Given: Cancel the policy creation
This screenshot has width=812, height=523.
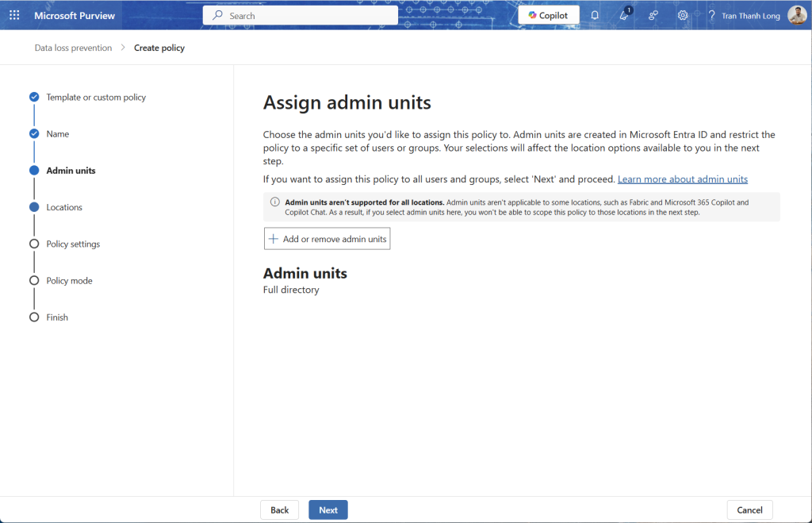Looking at the screenshot, I should tap(749, 510).
